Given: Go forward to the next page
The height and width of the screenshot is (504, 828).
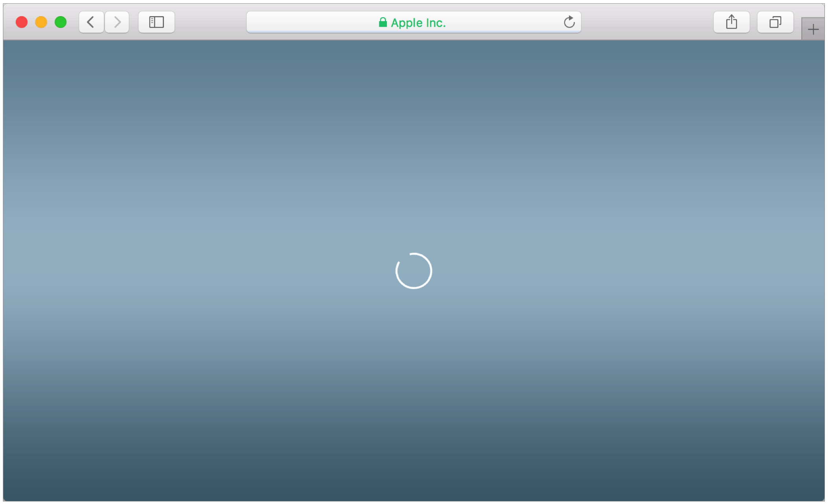Looking at the screenshot, I should [117, 22].
